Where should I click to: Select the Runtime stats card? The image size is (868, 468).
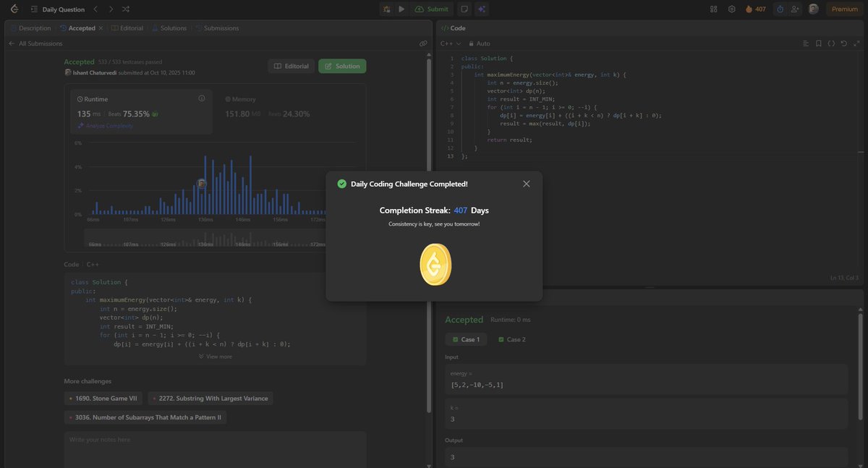pos(141,111)
